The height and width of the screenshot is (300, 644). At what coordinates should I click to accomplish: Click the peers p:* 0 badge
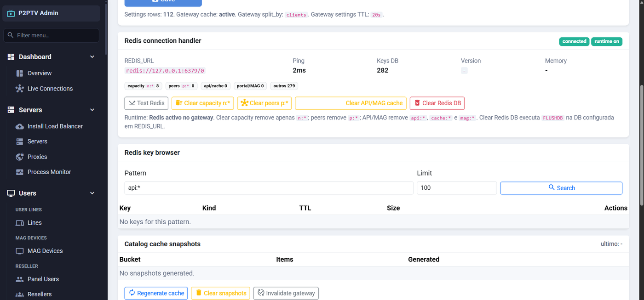tap(182, 86)
